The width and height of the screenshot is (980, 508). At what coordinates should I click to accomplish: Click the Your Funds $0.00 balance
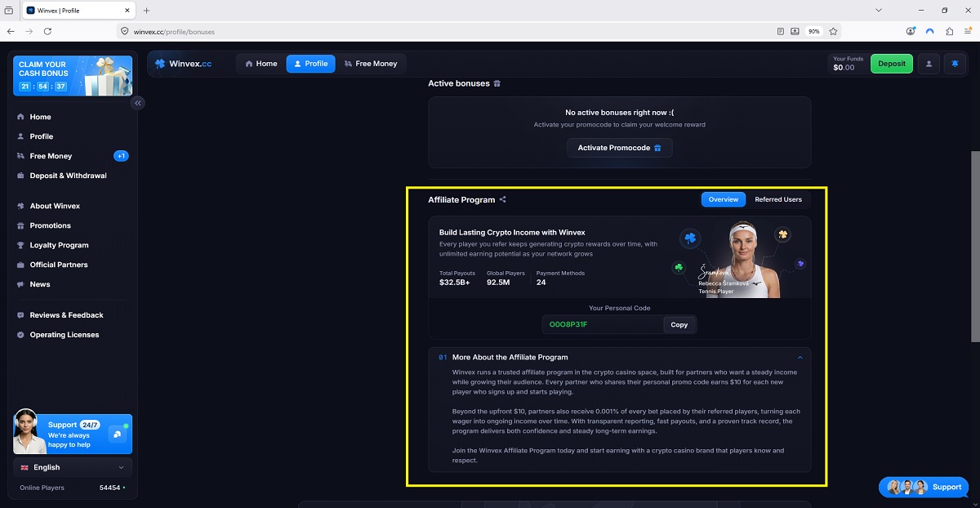click(x=847, y=64)
